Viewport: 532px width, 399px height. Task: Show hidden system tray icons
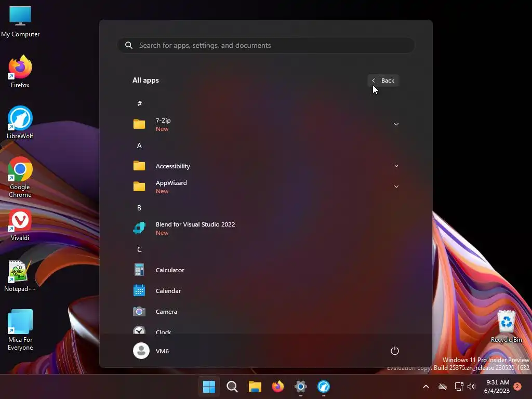pyautogui.click(x=426, y=387)
